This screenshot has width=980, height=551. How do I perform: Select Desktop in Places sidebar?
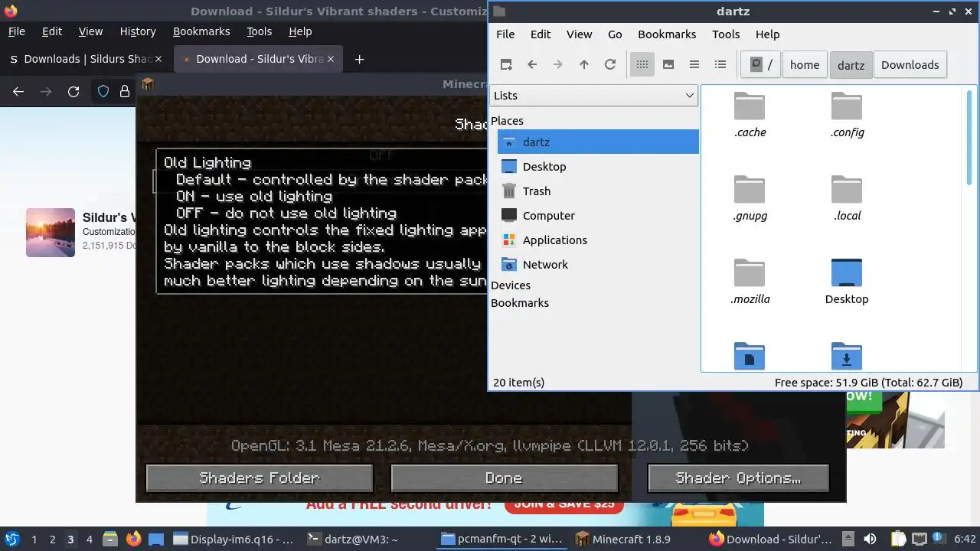(598, 167)
